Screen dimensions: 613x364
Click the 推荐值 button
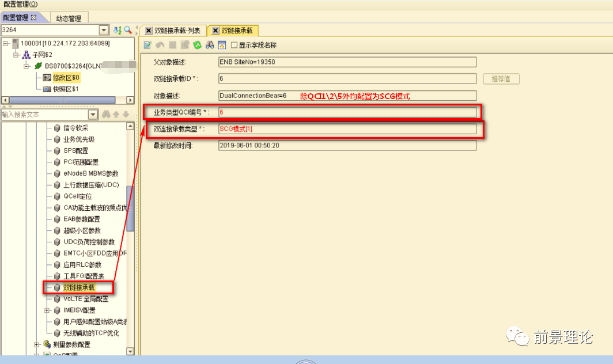pos(501,79)
